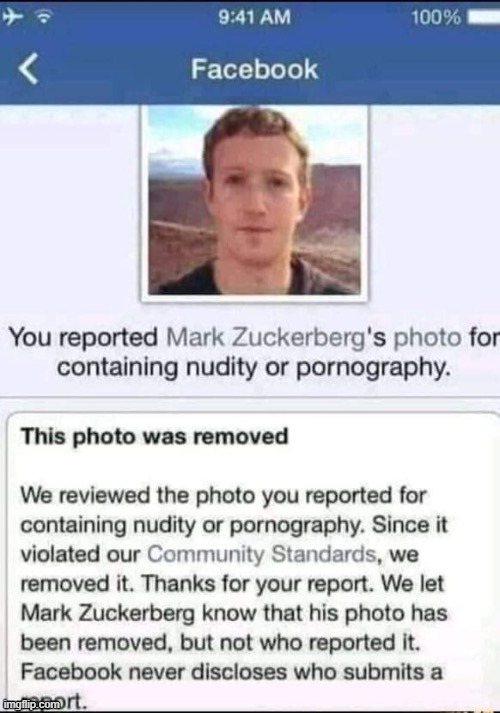Tap the battery indicator icon
This screenshot has width=500, height=713.
(x=484, y=18)
